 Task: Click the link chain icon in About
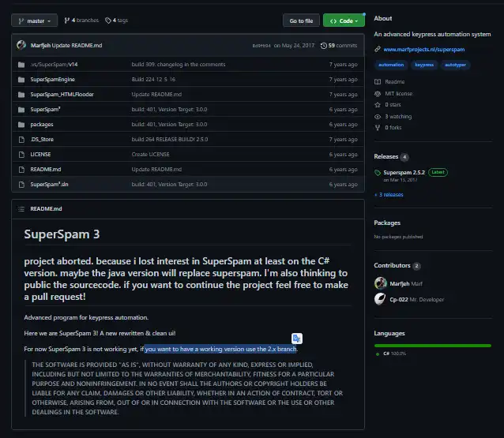(378, 49)
